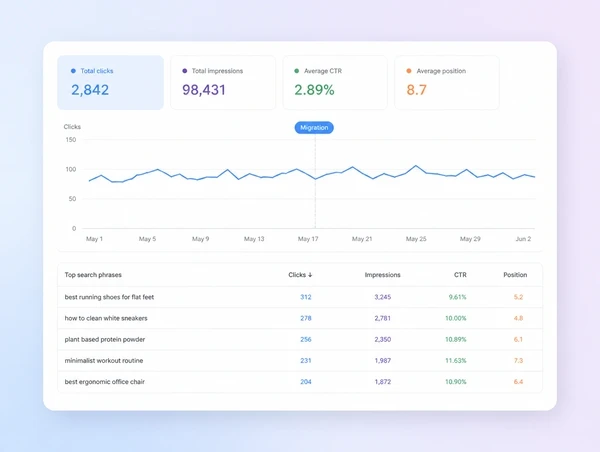Click the 256 clicks value
Image resolution: width=600 pixels, height=452 pixels.
click(306, 339)
